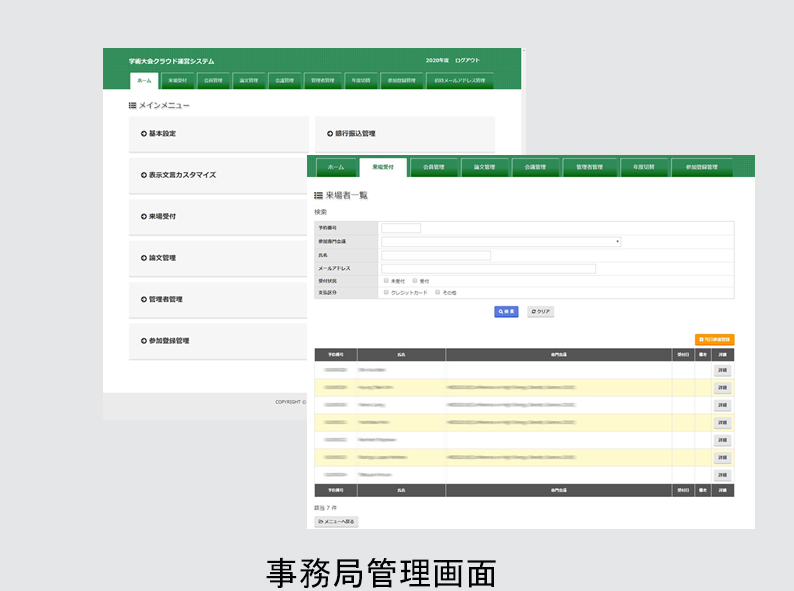Open 会員管理 tab in main menu window
Image resolution: width=794 pixels, height=591 pixels.
[213, 81]
